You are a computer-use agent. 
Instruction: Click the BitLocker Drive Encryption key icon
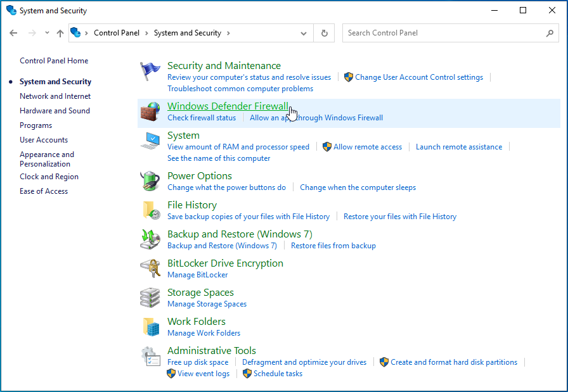tap(150, 269)
